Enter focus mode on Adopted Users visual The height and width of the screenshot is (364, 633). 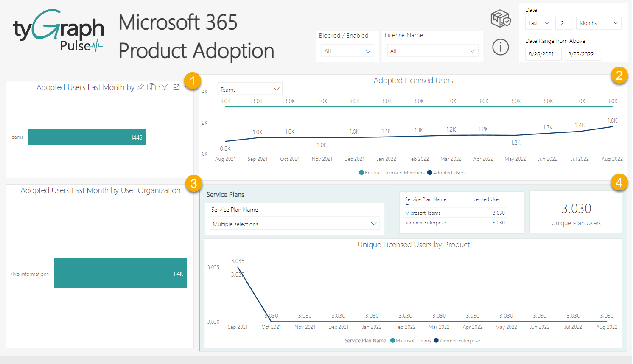176,87
